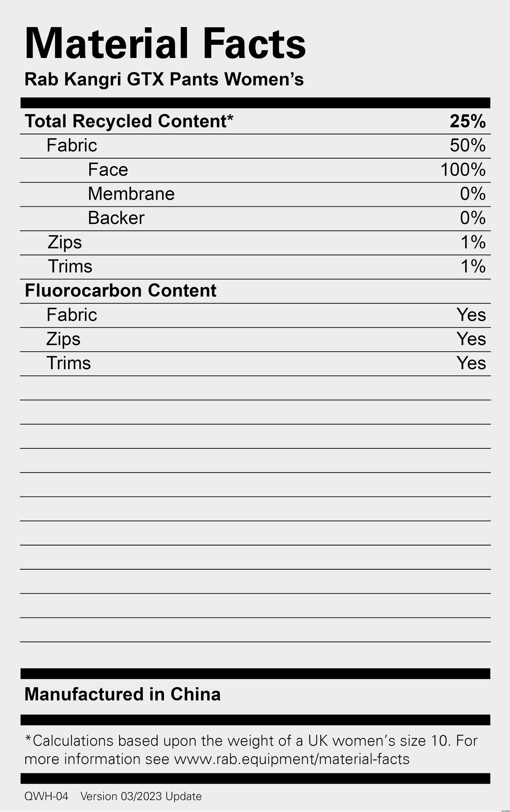Select the Fabric row under Recycled Content
This screenshot has width=510, height=812.
point(255,146)
